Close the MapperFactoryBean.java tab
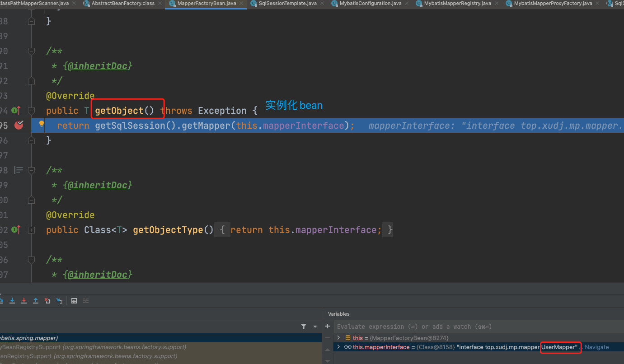The image size is (624, 364). [x=241, y=4]
